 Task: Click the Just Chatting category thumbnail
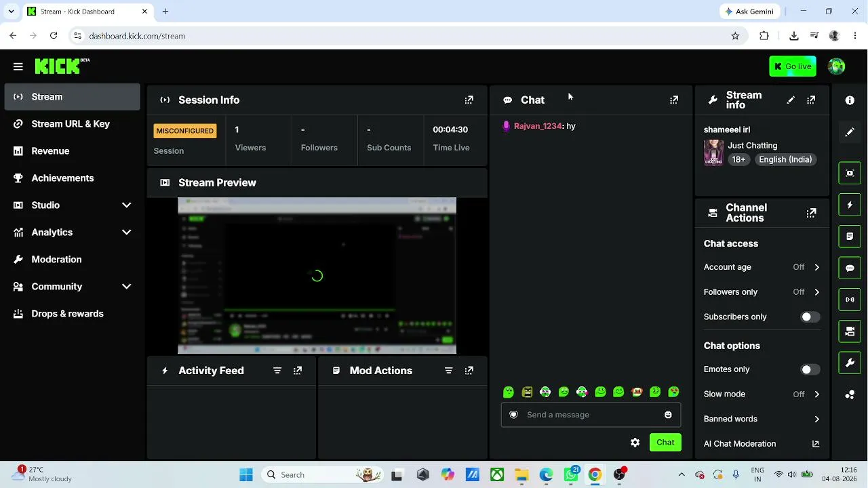[713, 152]
